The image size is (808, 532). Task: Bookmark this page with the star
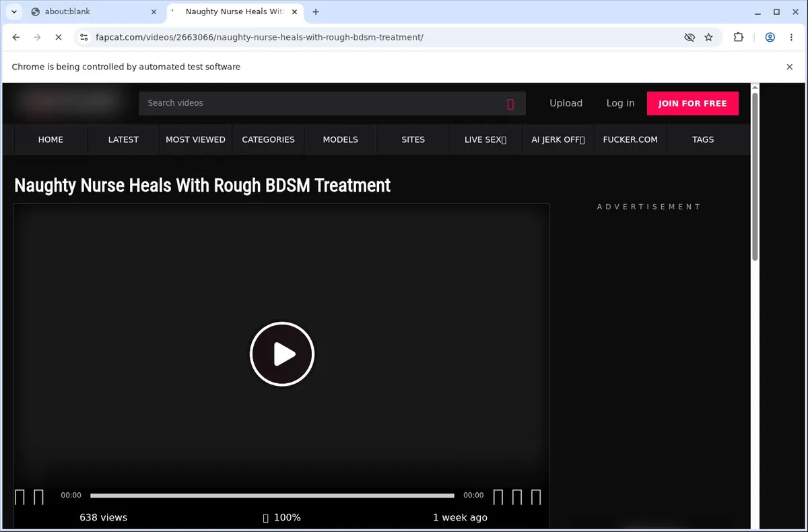click(x=708, y=38)
